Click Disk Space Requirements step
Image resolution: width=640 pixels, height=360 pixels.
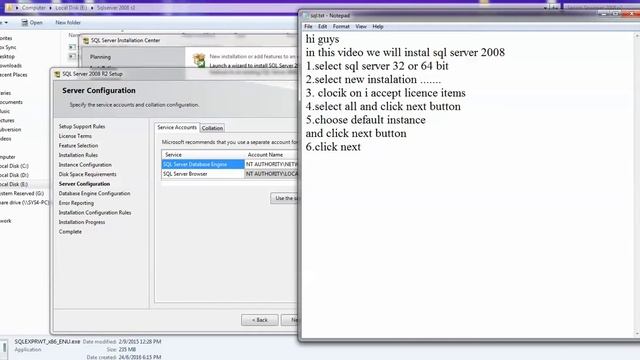87,174
